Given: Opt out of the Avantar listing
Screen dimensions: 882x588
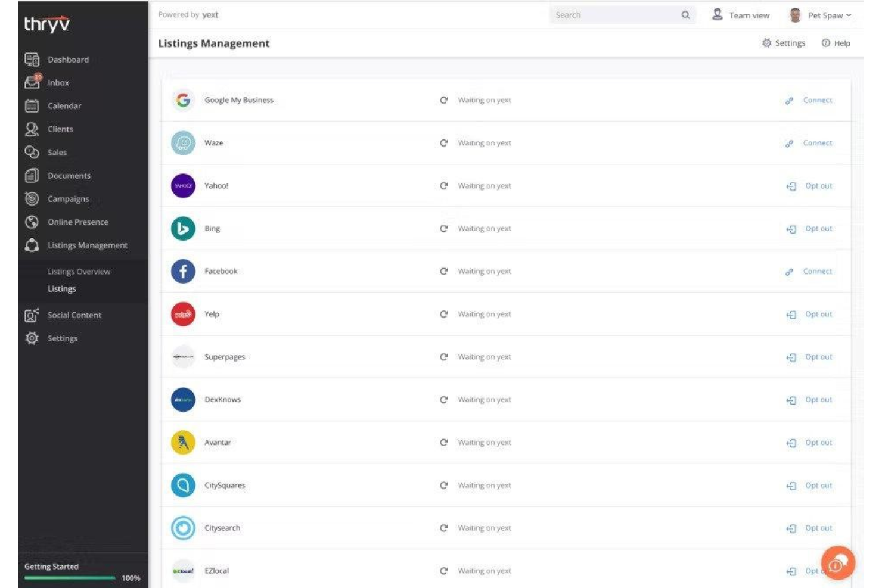Looking at the screenshot, I should click(x=809, y=443).
